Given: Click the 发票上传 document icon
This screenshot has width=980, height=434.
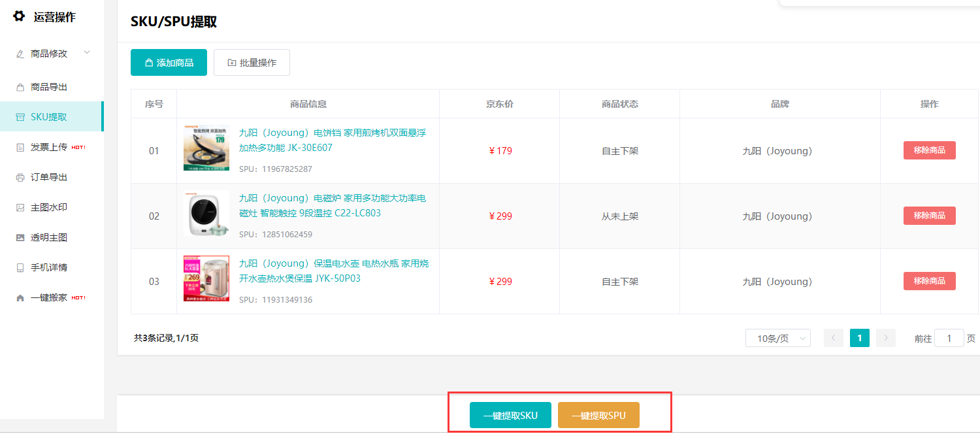Looking at the screenshot, I should (20, 147).
